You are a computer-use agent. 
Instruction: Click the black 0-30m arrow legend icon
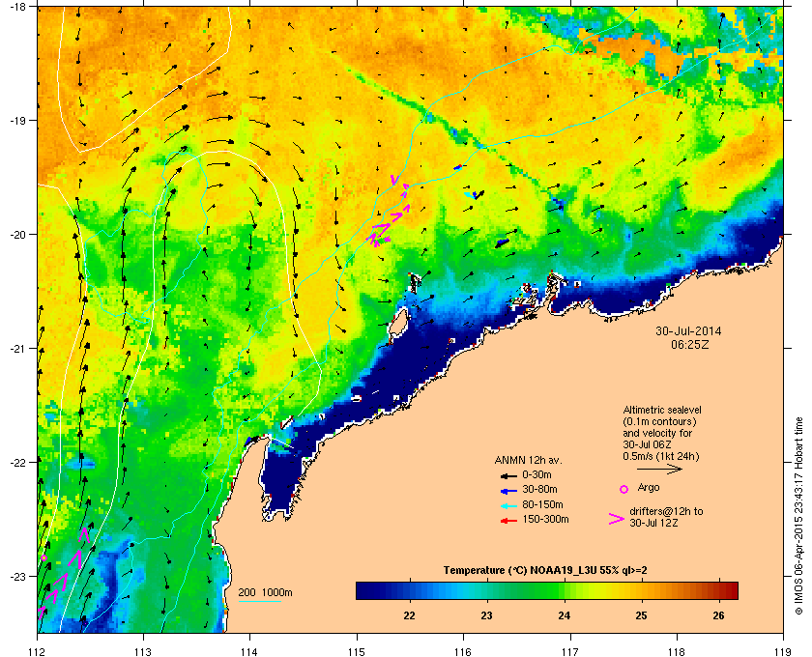pos(508,475)
